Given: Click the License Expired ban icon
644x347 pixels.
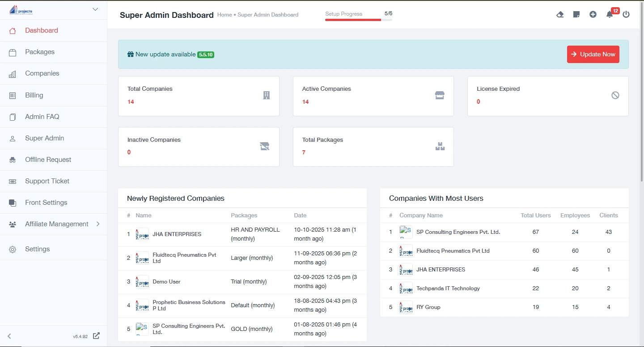Looking at the screenshot, I should point(615,95).
